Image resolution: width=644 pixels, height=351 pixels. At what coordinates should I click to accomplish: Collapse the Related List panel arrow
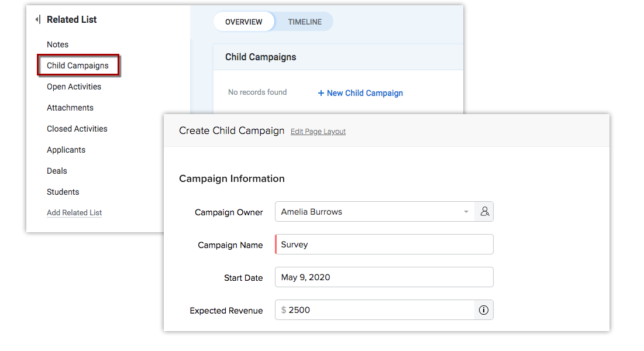(37, 20)
